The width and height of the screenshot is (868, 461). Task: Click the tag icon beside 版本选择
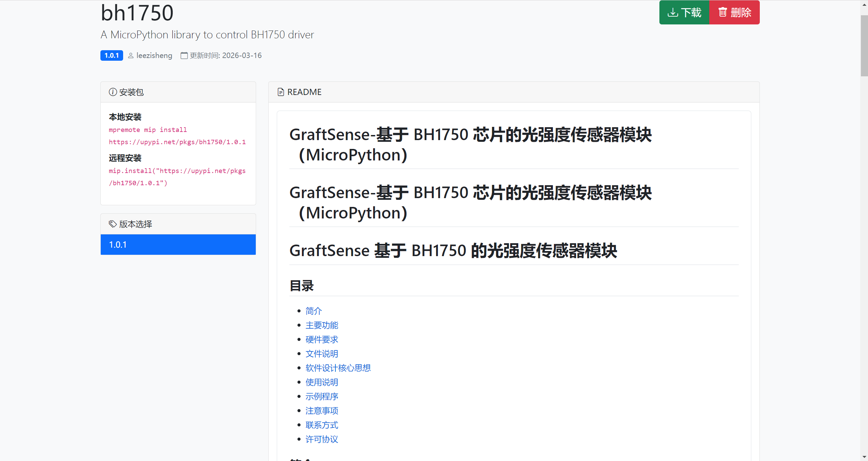[113, 224]
